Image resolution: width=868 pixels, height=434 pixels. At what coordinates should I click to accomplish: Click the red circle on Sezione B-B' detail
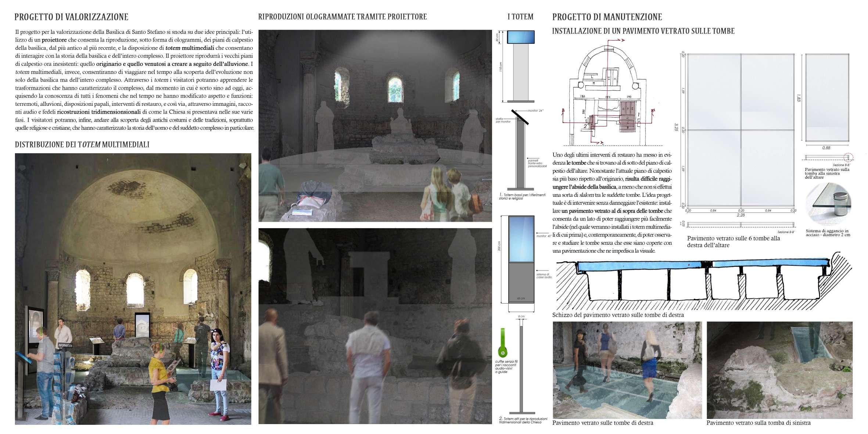tap(849, 157)
